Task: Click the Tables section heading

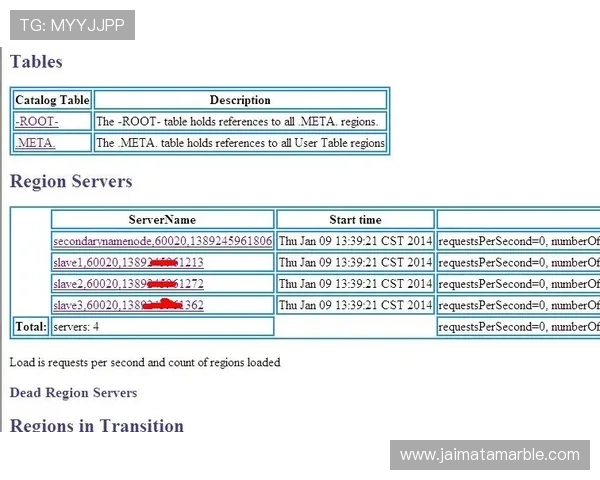Action: click(x=36, y=62)
